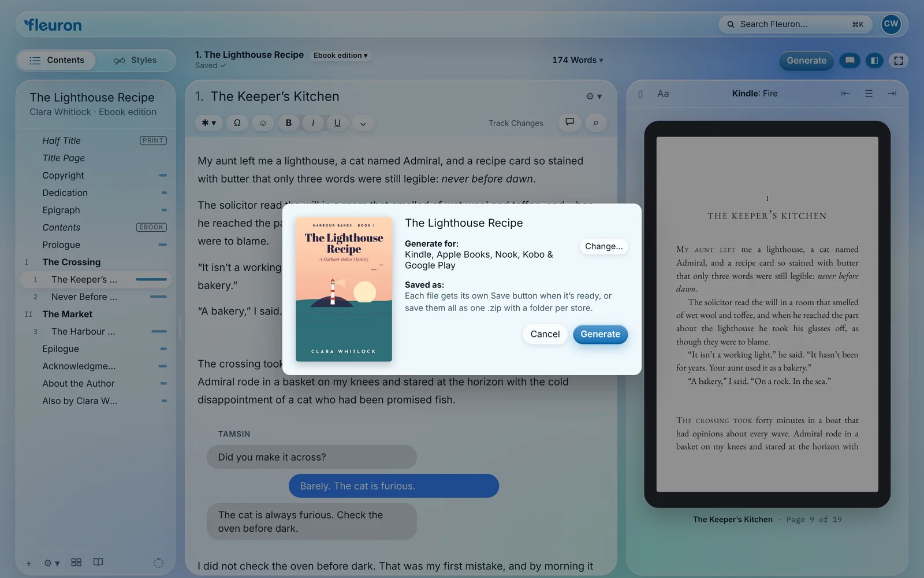Cancel the generate dialog
This screenshot has height=578, width=924.
(x=545, y=334)
